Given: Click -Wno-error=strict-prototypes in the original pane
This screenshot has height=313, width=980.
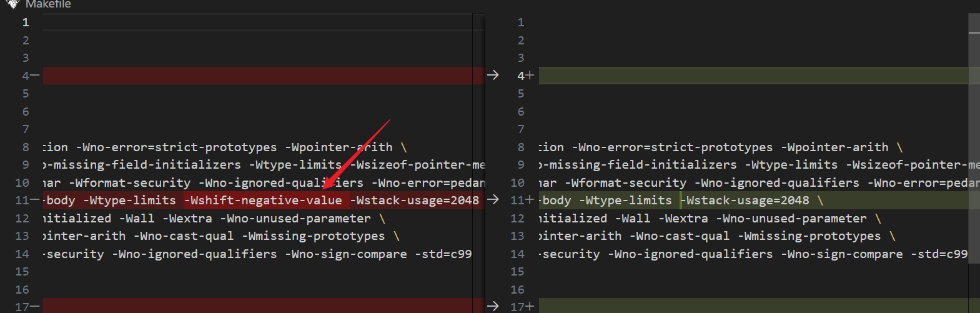Looking at the screenshot, I should point(176,147).
